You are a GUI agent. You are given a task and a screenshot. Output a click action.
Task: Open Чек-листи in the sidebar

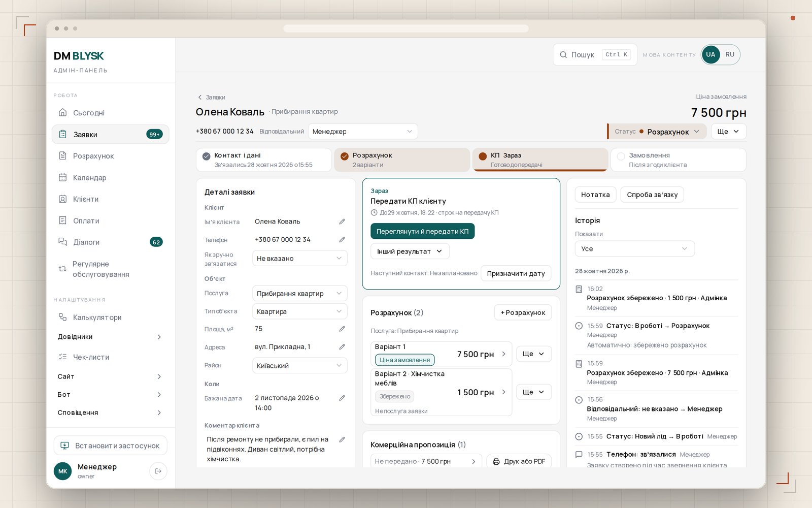click(110, 357)
